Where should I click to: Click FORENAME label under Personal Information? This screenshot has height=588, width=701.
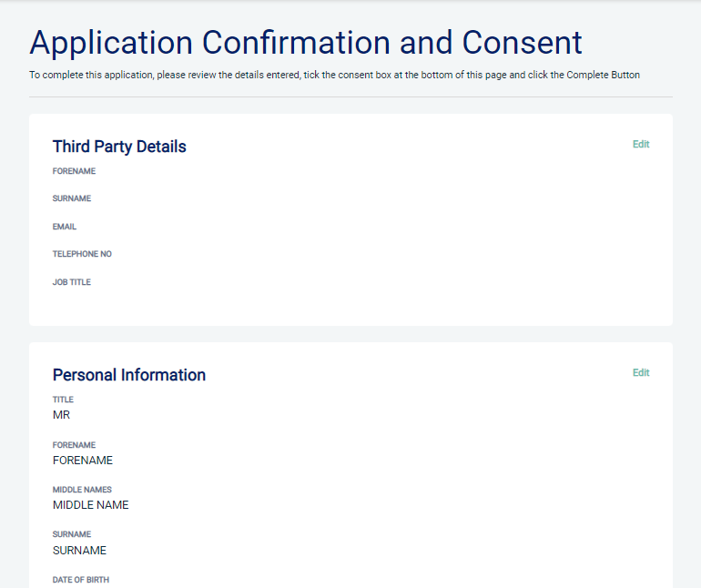point(74,445)
